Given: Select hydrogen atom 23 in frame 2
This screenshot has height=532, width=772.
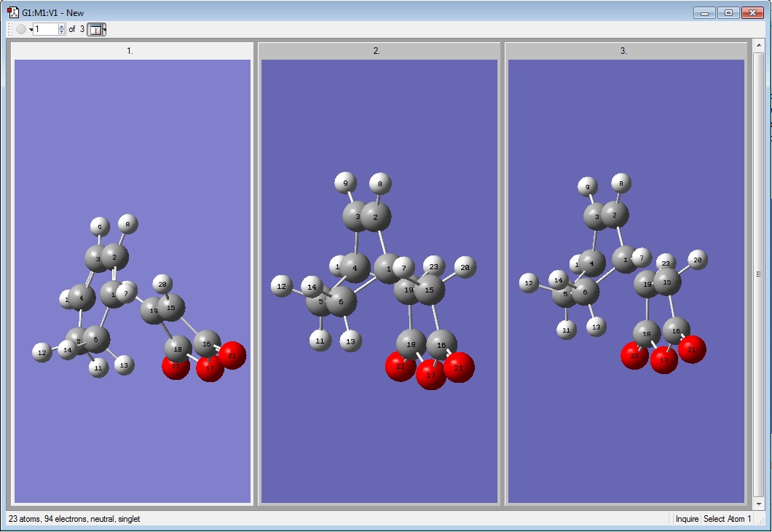Looking at the screenshot, I should click(434, 267).
